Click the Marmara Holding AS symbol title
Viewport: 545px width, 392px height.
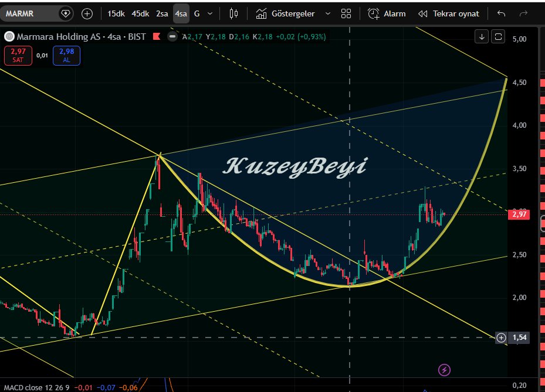tap(81, 36)
